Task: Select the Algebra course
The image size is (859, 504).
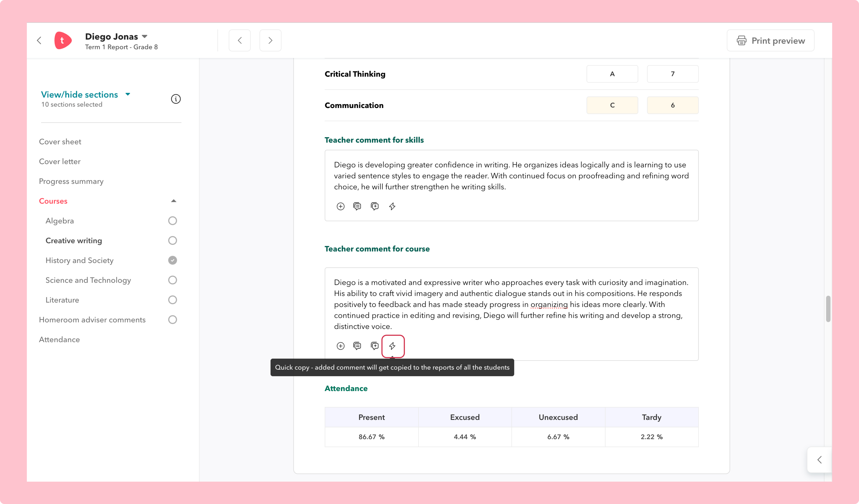Action: point(60,221)
